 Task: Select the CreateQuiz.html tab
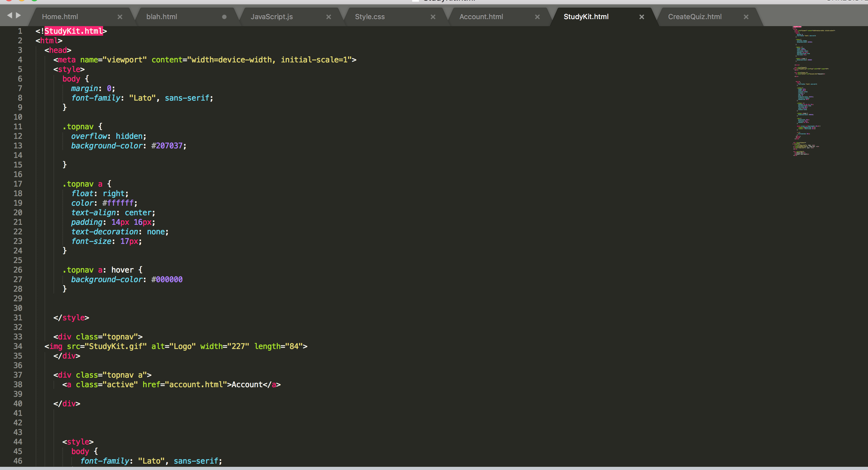click(x=695, y=17)
